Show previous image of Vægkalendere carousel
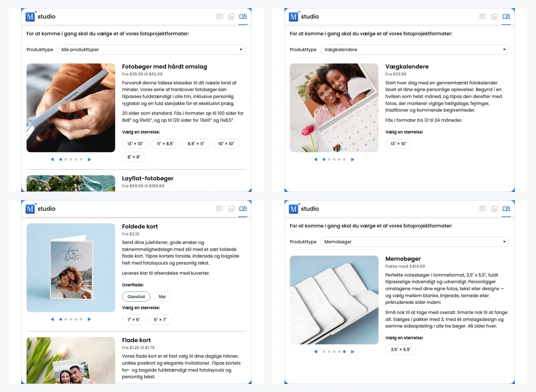The height and width of the screenshot is (392, 536). pyautogui.click(x=316, y=160)
